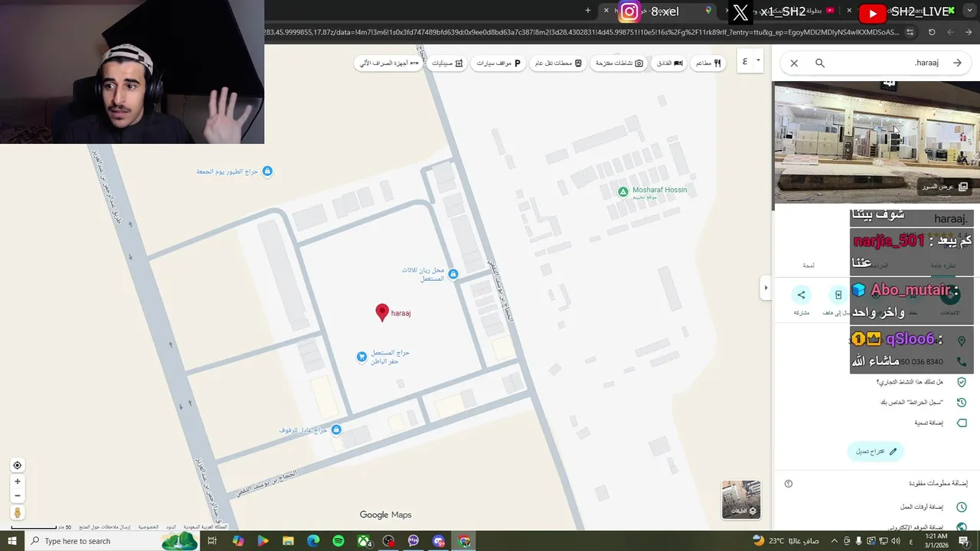This screenshot has height=551, width=980.
Task: Click إضافة تسمية add label
Action: pyautogui.click(x=929, y=423)
